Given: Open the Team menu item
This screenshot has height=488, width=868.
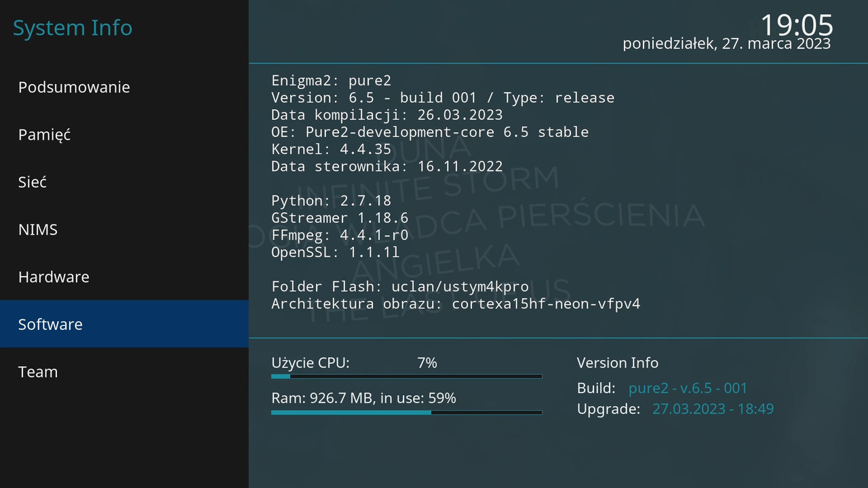Looking at the screenshot, I should [124, 371].
